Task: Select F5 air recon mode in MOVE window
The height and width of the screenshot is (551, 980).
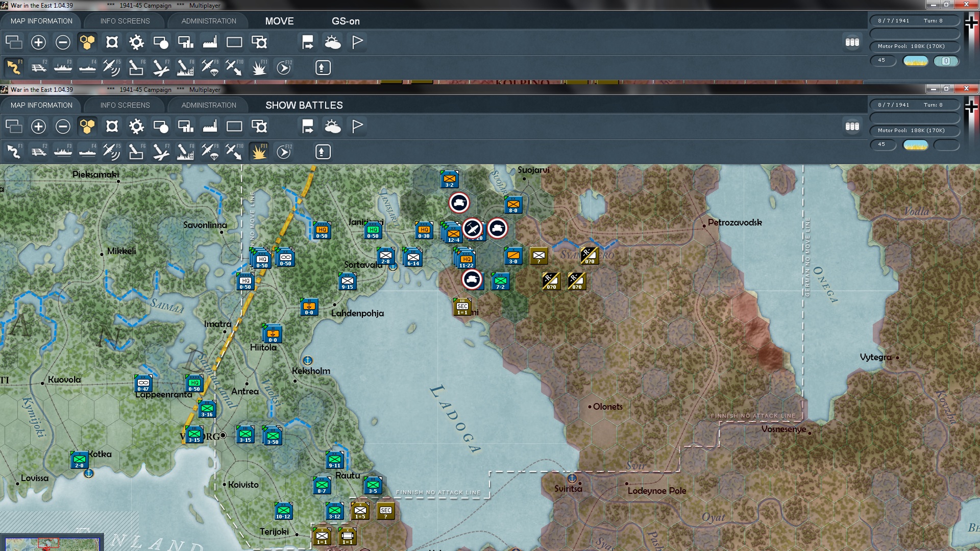Action: [112, 67]
